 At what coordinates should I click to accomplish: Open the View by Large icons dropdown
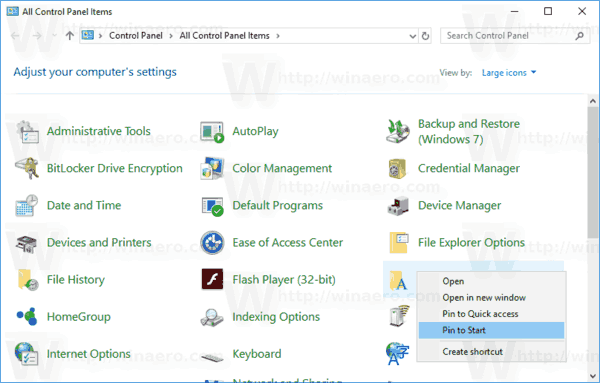pos(509,73)
